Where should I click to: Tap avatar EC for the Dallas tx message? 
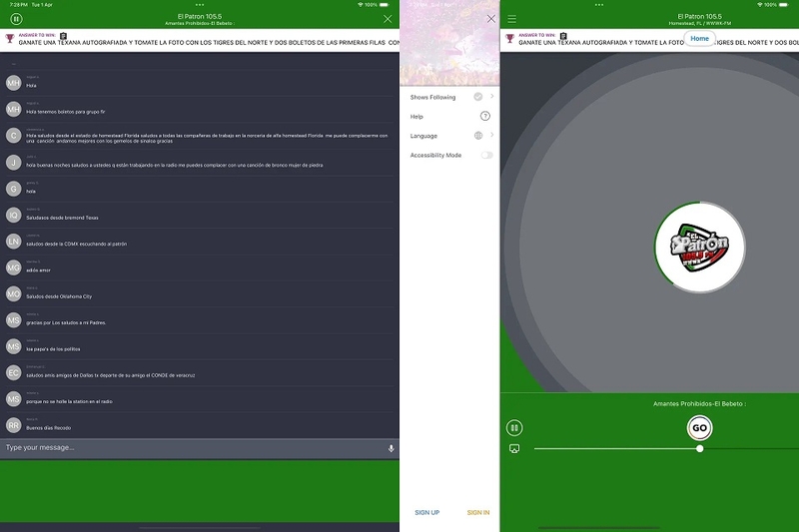point(13,372)
